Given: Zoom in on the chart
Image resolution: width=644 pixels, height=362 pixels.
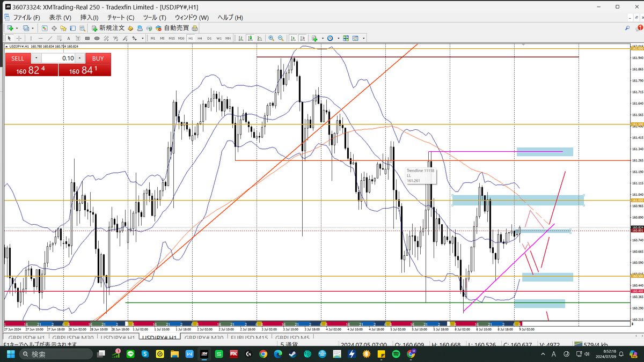Looking at the screenshot, I should point(271,38).
